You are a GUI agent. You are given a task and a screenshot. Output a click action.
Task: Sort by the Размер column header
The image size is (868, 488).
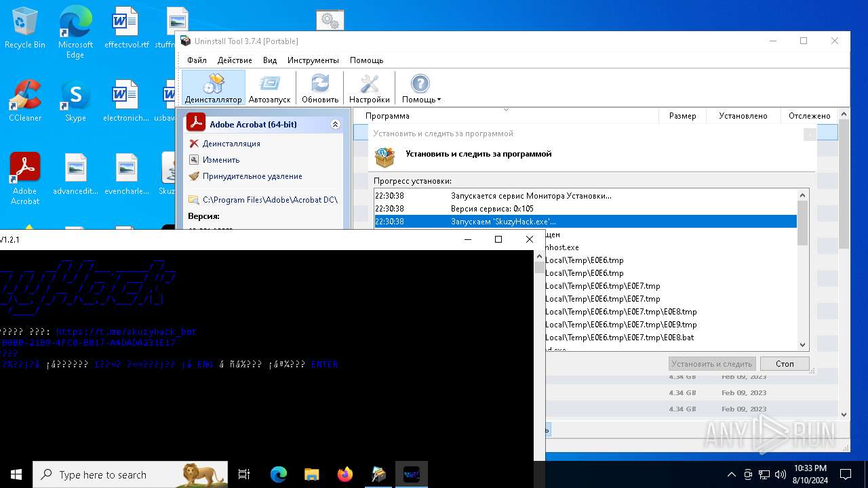click(x=682, y=116)
